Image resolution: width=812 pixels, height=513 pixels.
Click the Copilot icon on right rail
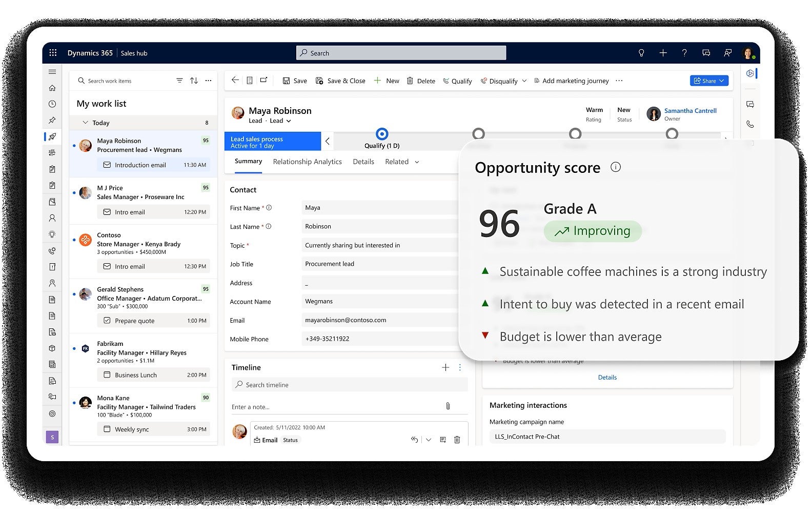point(750,73)
